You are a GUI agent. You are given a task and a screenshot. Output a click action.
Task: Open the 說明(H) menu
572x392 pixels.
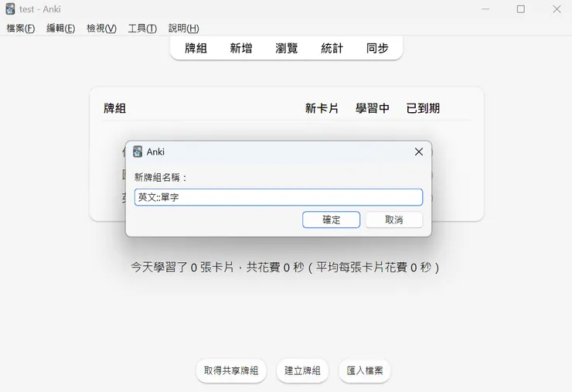[183, 28]
